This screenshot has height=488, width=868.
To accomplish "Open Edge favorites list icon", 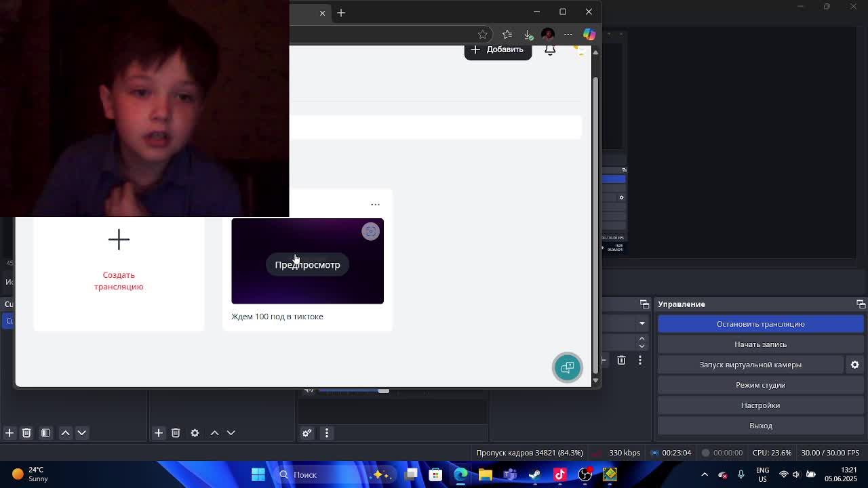I will (507, 35).
